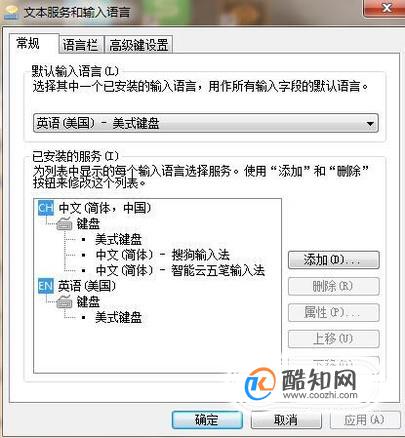Switch to the 语言栏 tab
Screen dimensions: 405x438
click(80, 45)
